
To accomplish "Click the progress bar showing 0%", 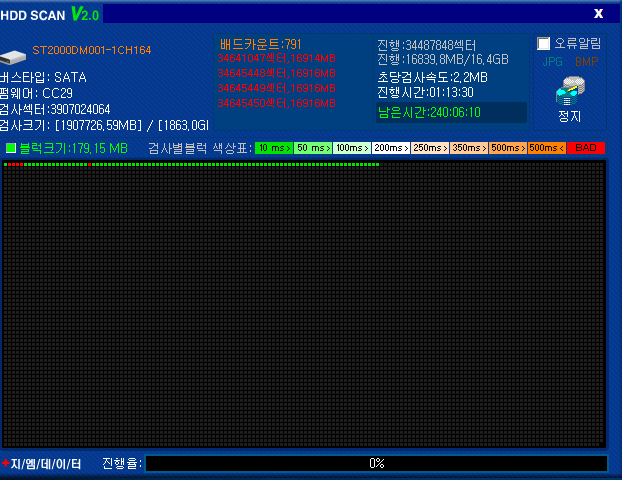I will (x=377, y=463).
